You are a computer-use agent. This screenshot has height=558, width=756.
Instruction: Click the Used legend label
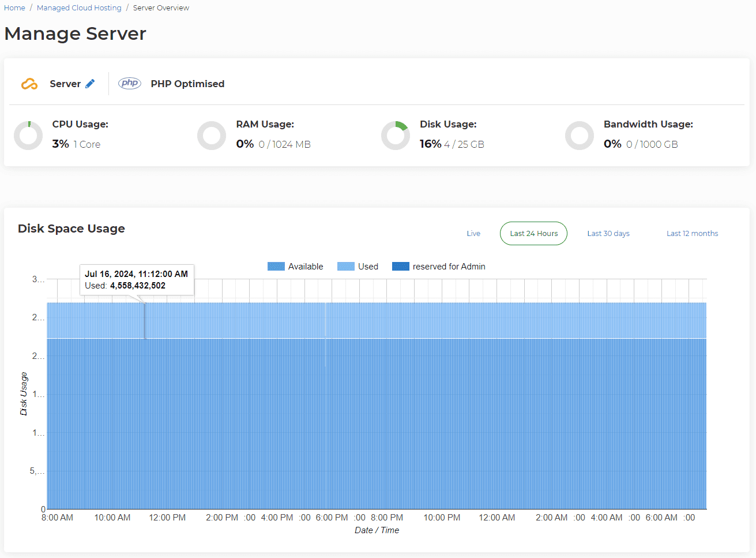pyautogui.click(x=368, y=267)
